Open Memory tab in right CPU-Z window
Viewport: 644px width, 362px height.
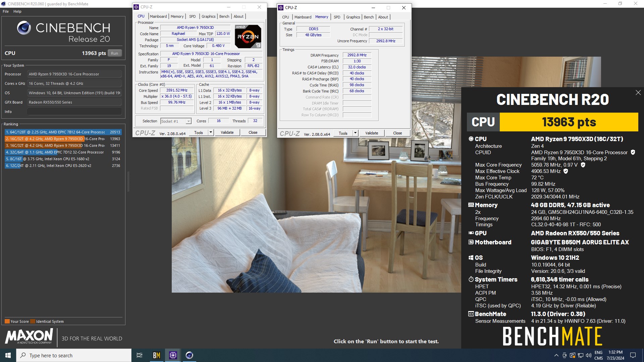(x=322, y=17)
